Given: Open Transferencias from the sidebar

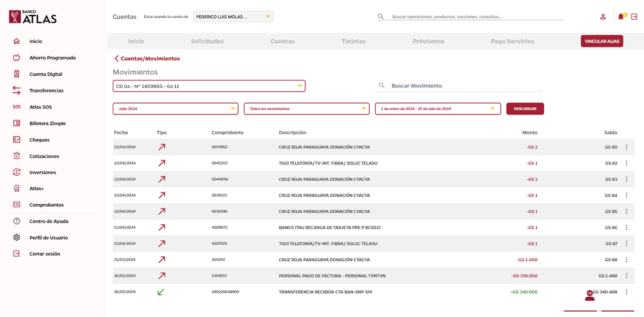Looking at the screenshot, I should [46, 91].
